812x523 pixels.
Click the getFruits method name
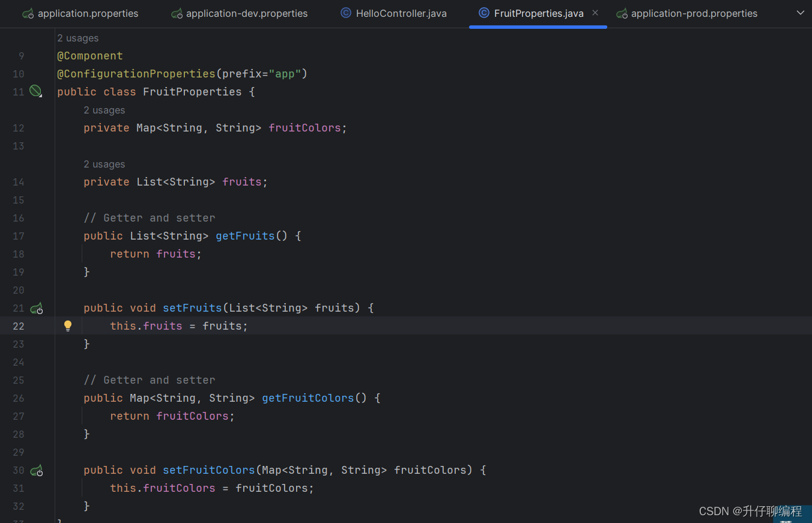245,236
